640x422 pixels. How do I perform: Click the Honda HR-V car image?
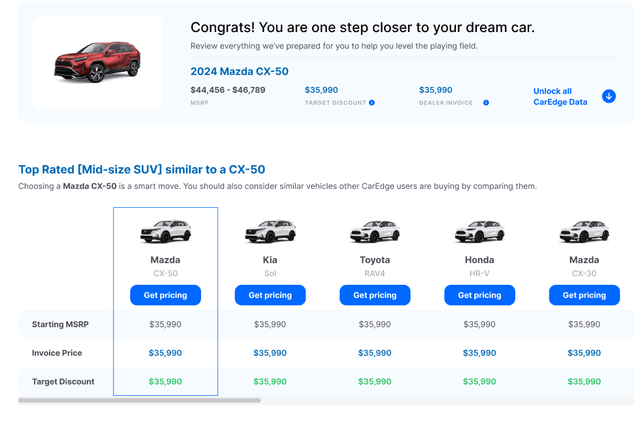coord(479,232)
